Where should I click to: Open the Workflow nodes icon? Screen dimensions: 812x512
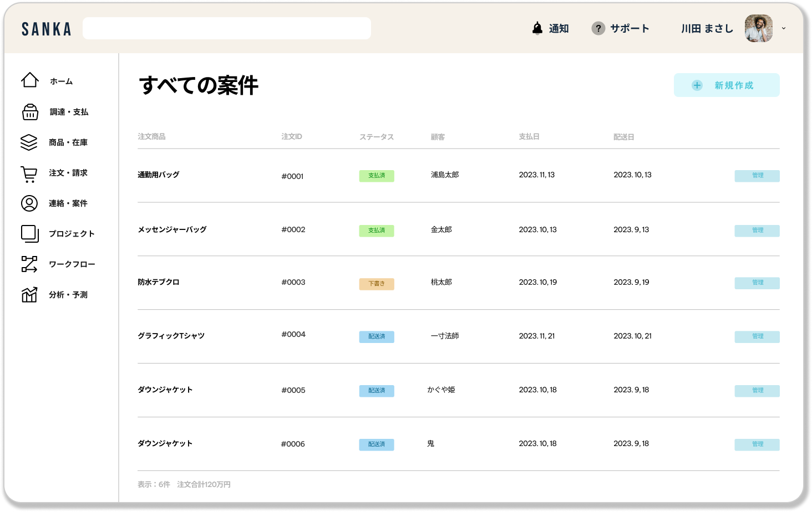29,264
